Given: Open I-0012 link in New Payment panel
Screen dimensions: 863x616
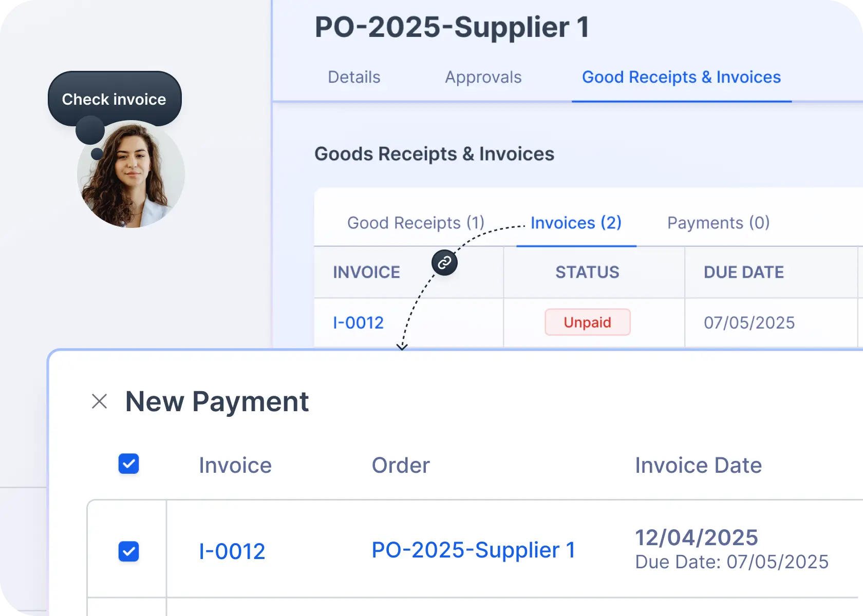Looking at the screenshot, I should 232,551.
